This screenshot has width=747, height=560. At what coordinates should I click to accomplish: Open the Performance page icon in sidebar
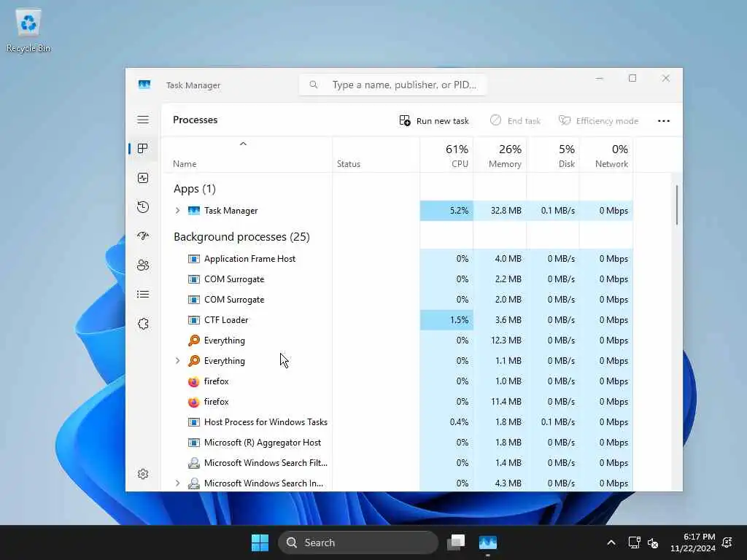click(x=143, y=178)
